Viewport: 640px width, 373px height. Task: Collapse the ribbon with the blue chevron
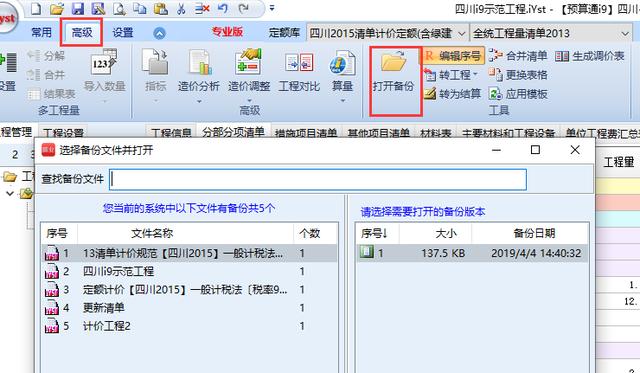point(159,33)
